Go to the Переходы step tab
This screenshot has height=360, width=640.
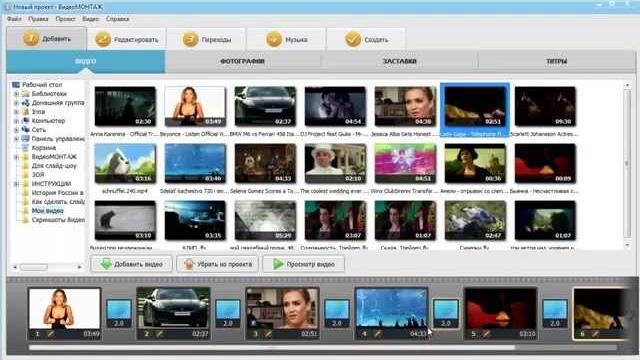(206, 40)
